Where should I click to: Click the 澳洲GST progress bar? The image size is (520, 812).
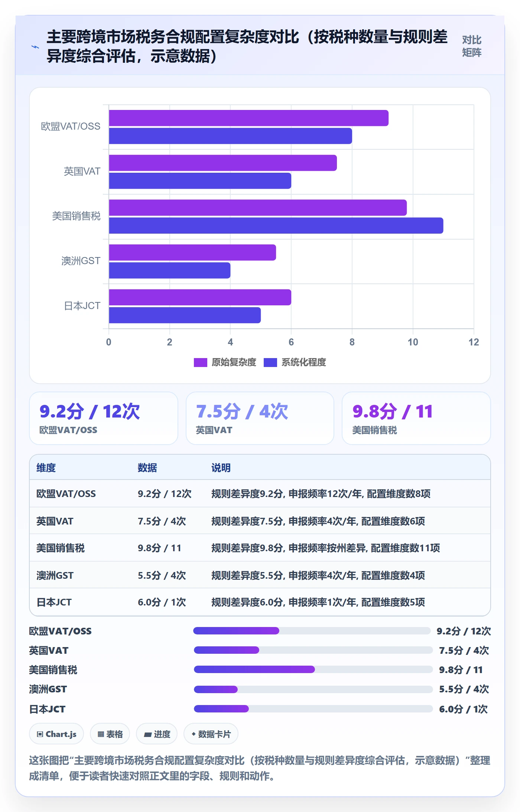click(313, 689)
